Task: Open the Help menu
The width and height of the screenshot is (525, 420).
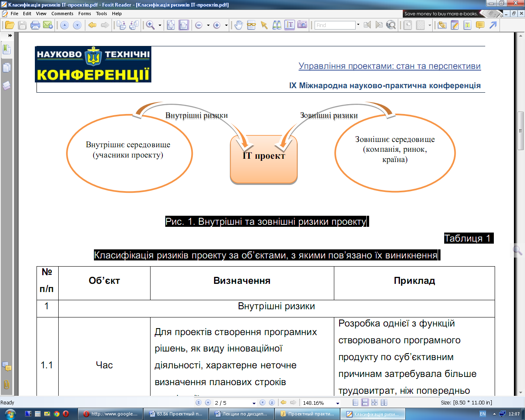Action: point(117,14)
